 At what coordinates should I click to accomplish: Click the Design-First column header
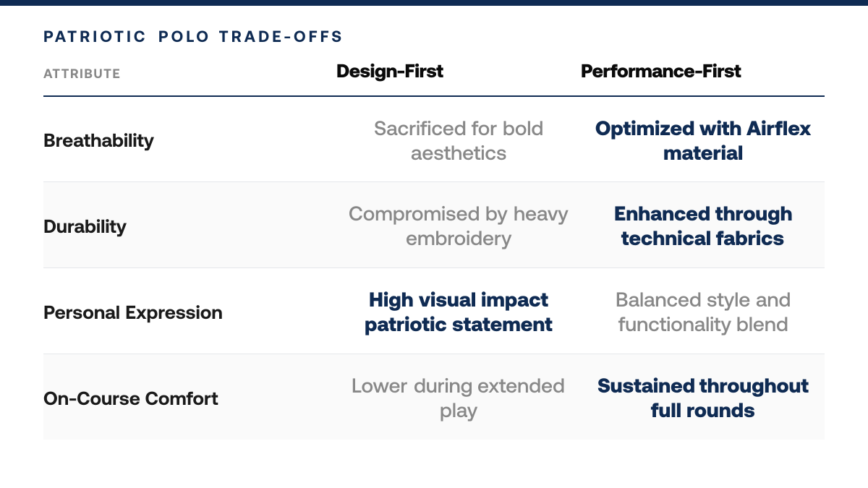(x=390, y=71)
